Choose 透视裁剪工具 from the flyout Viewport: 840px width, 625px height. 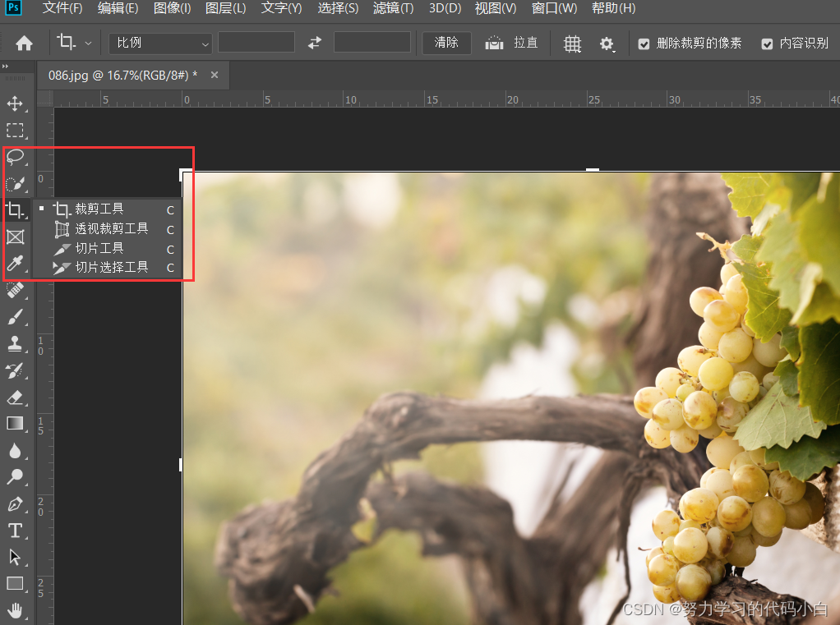coord(107,229)
